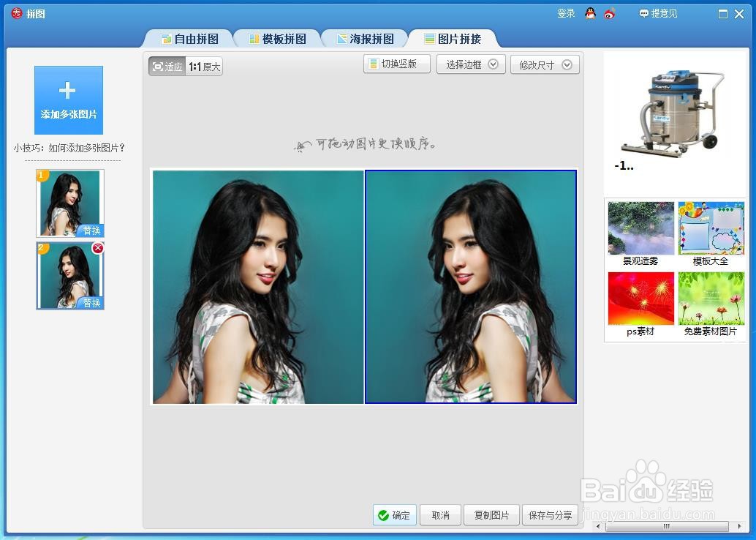Click the 复制图片 button
This screenshot has width=756, height=540.
[x=491, y=515]
